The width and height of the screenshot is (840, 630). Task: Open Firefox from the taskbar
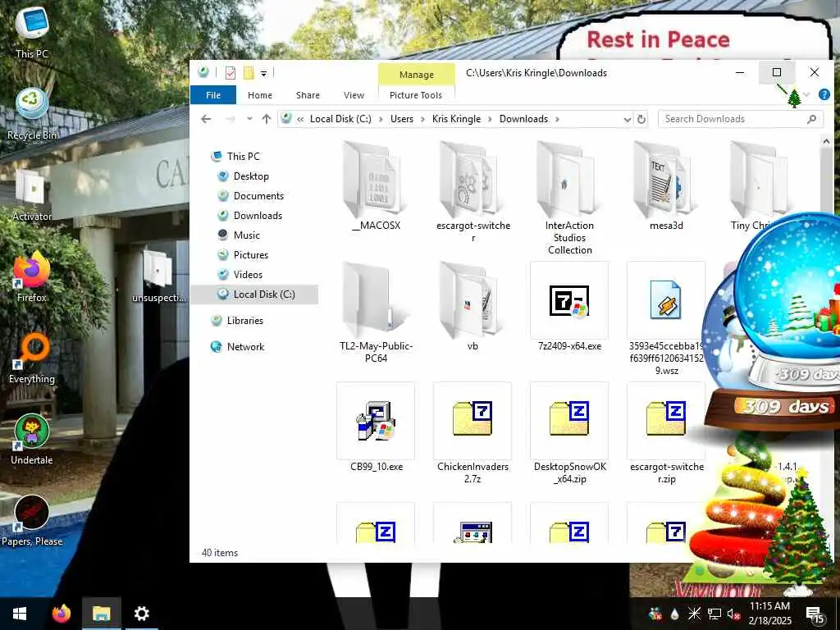61,614
